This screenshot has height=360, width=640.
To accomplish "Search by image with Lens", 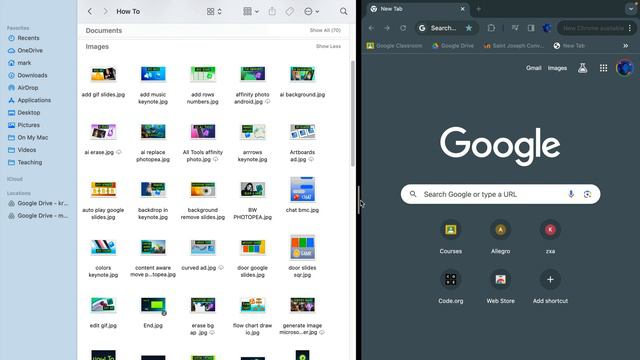I will (587, 194).
